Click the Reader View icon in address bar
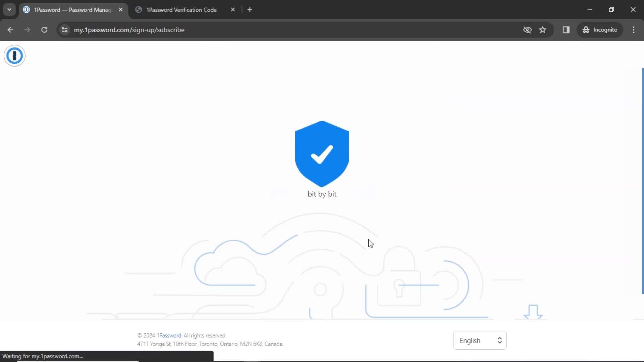Screen dimensions: 644x362 pyautogui.click(x=566, y=29)
